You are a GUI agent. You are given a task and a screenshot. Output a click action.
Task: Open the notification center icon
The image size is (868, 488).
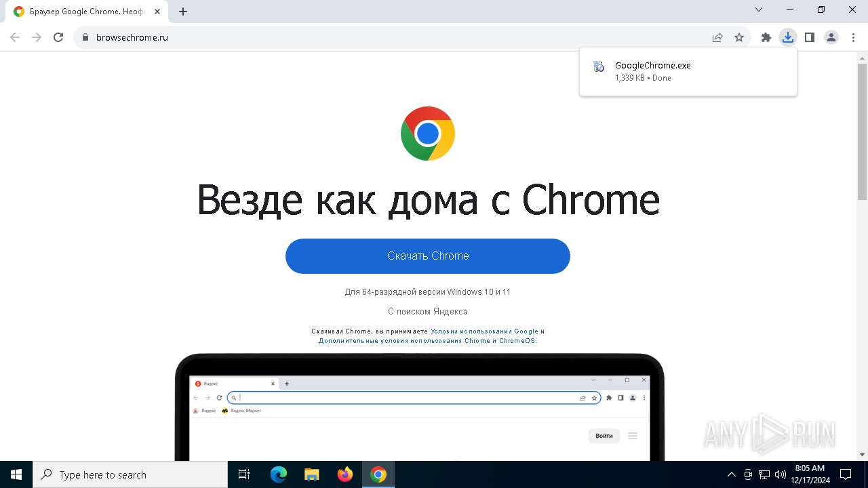click(x=846, y=474)
